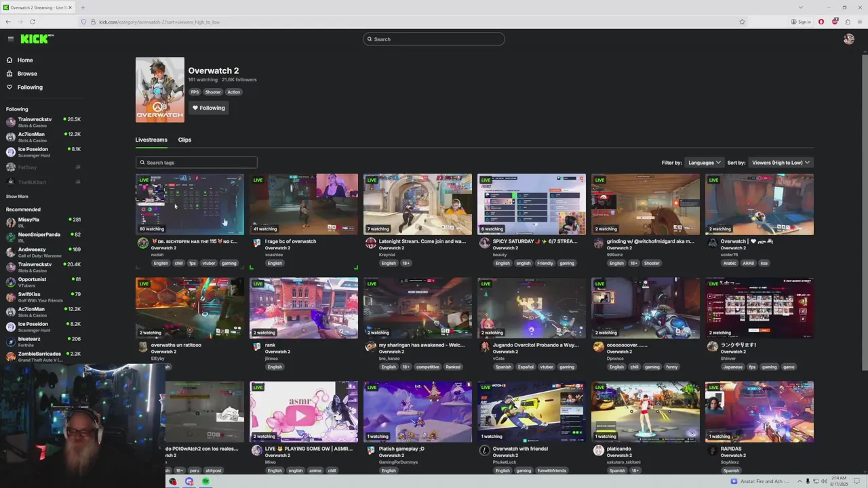Click search magnifier icon in Kick search bar
The image size is (868, 488).
[370, 39]
